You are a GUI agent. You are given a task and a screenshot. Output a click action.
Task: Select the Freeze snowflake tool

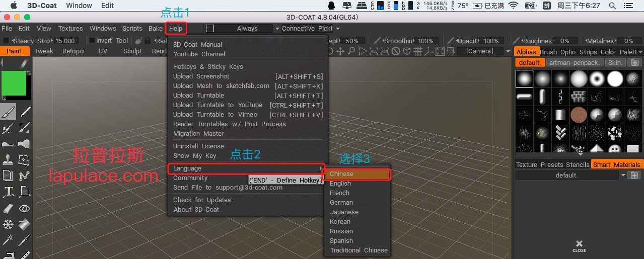(8, 224)
